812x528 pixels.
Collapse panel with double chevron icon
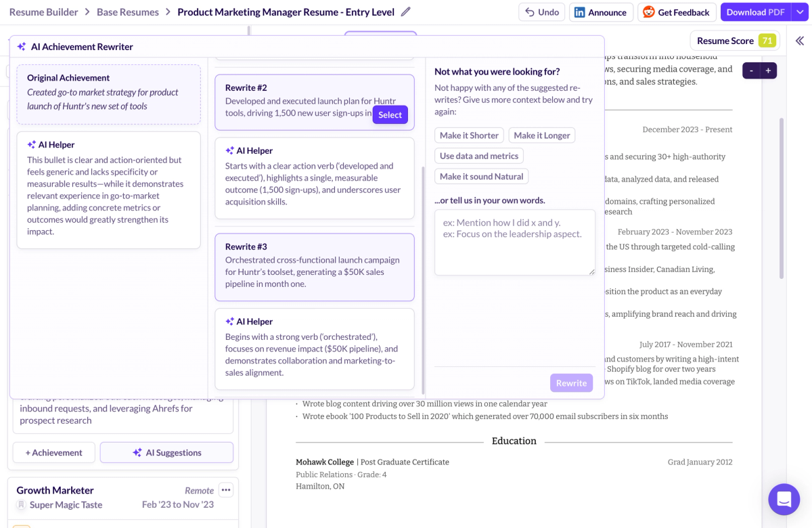click(799, 41)
